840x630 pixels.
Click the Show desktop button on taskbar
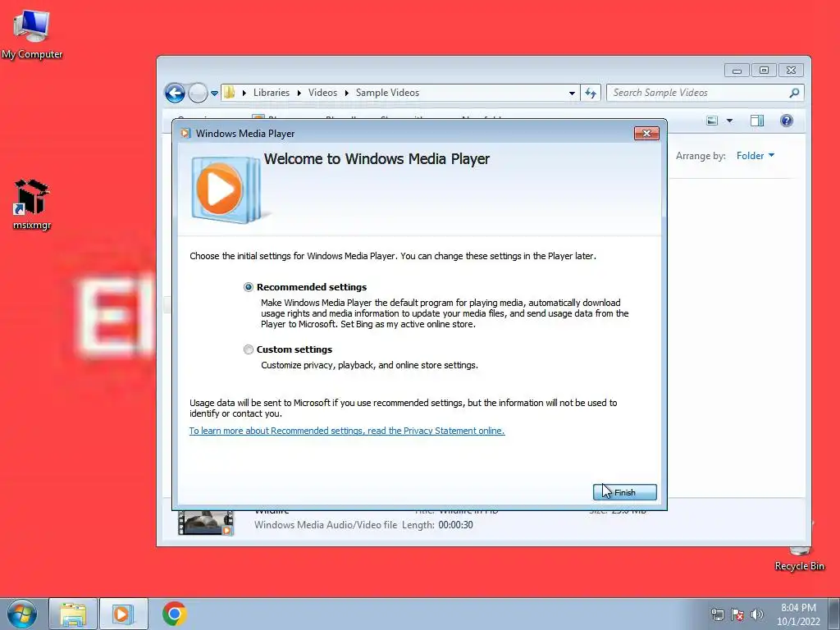coord(834,614)
